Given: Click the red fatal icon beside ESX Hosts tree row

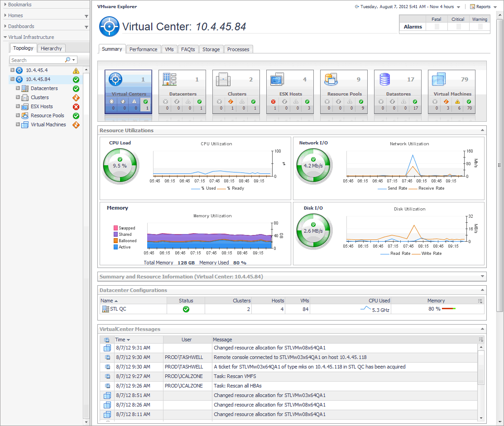Looking at the screenshot, I should [x=76, y=107].
